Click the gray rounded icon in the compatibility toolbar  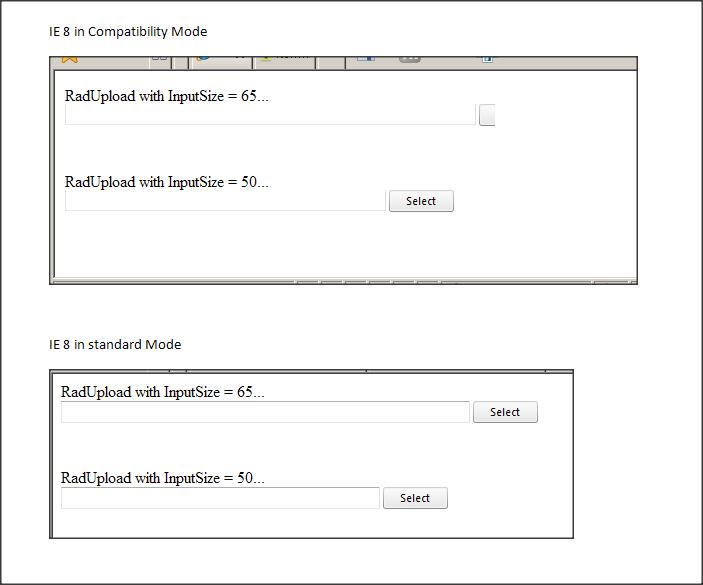coord(409,59)
